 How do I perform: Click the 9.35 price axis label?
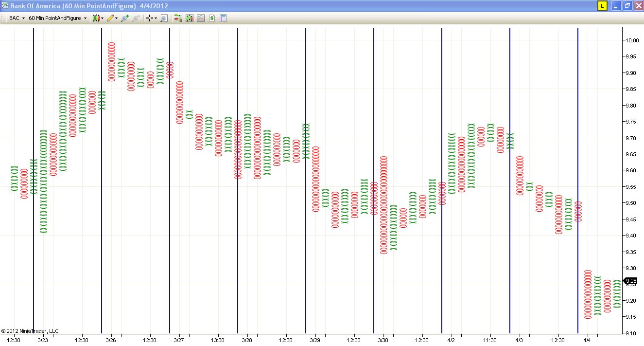tap(631, 252)
